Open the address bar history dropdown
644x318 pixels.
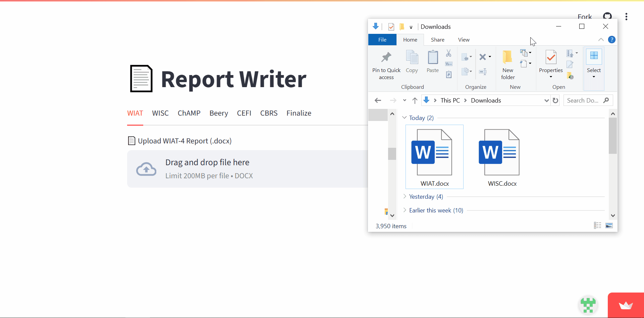point(546,101)
